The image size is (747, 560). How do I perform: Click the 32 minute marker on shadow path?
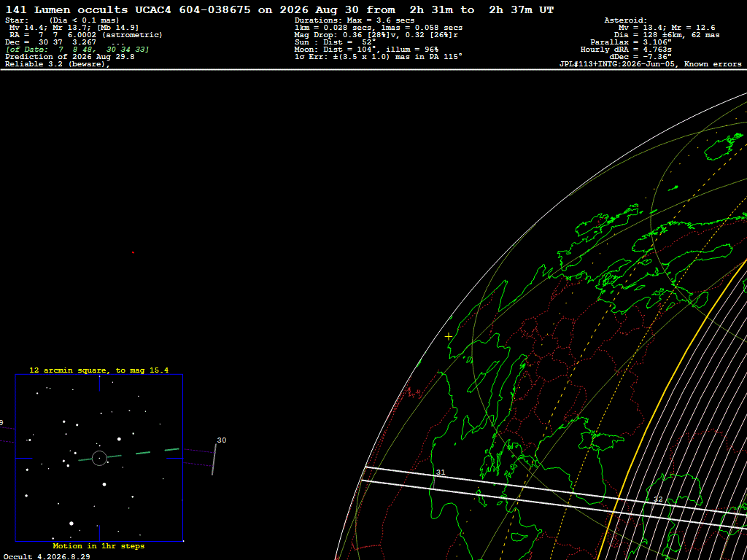[658, 499]
